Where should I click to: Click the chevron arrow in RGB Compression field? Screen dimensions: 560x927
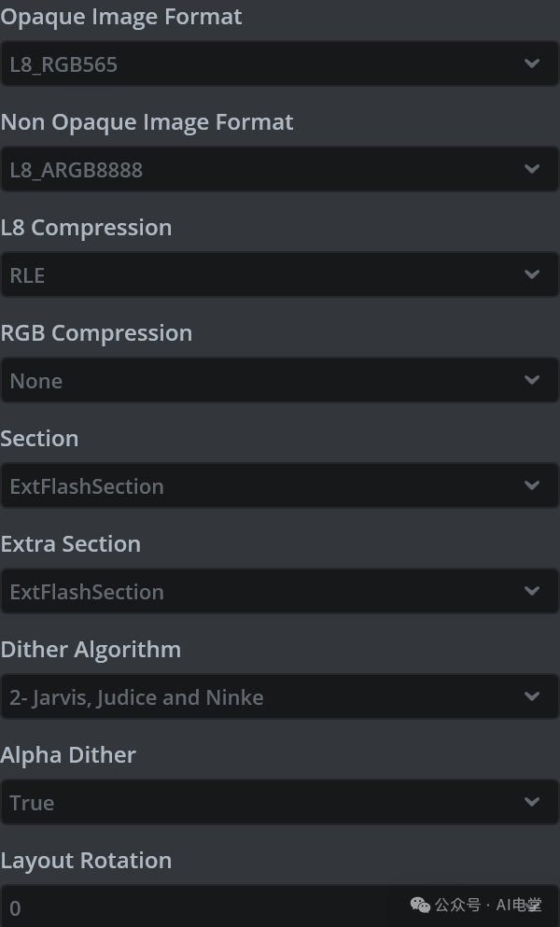pyautogui.click(x=532, y=381)
